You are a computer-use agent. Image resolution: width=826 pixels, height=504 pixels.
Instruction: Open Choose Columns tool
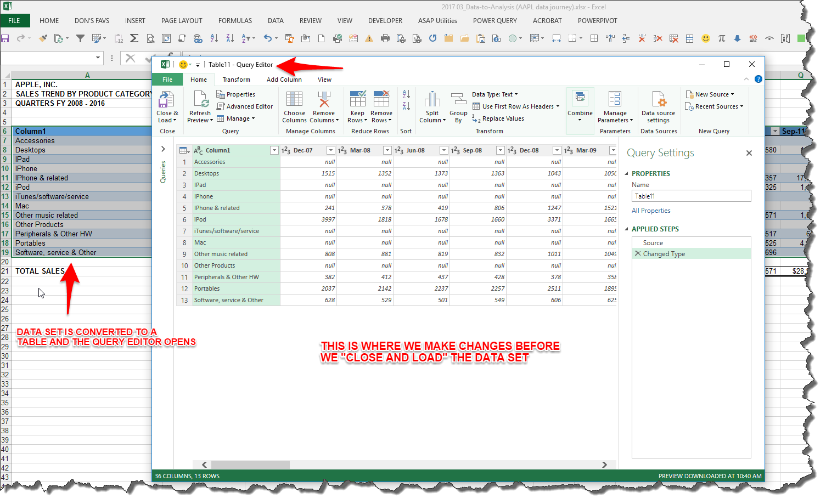[294, 107]
